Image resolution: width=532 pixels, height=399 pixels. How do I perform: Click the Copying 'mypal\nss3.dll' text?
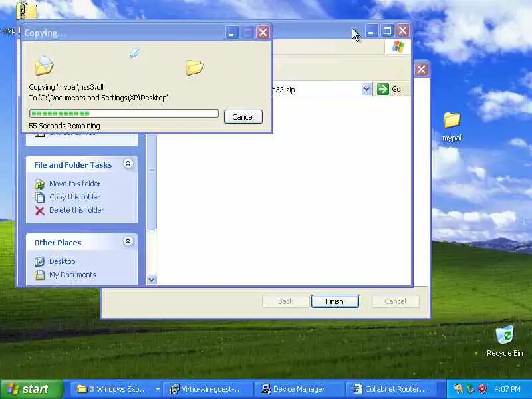tap(67, 87)
